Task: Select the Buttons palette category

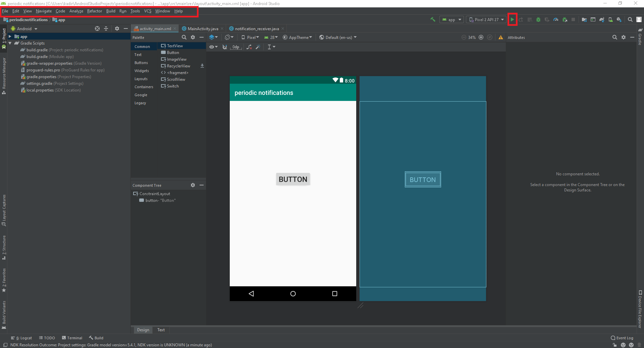Action: [141, 63]
